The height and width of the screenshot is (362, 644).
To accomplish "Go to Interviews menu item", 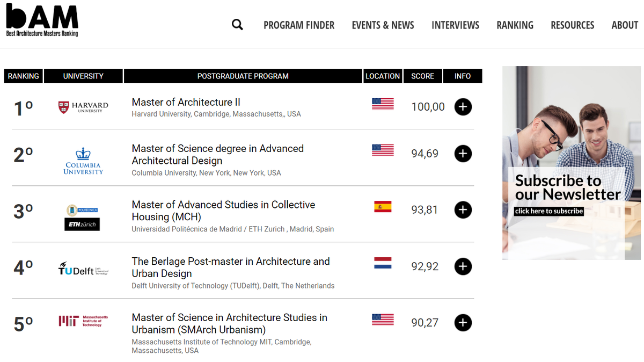I will click(456, 25).
